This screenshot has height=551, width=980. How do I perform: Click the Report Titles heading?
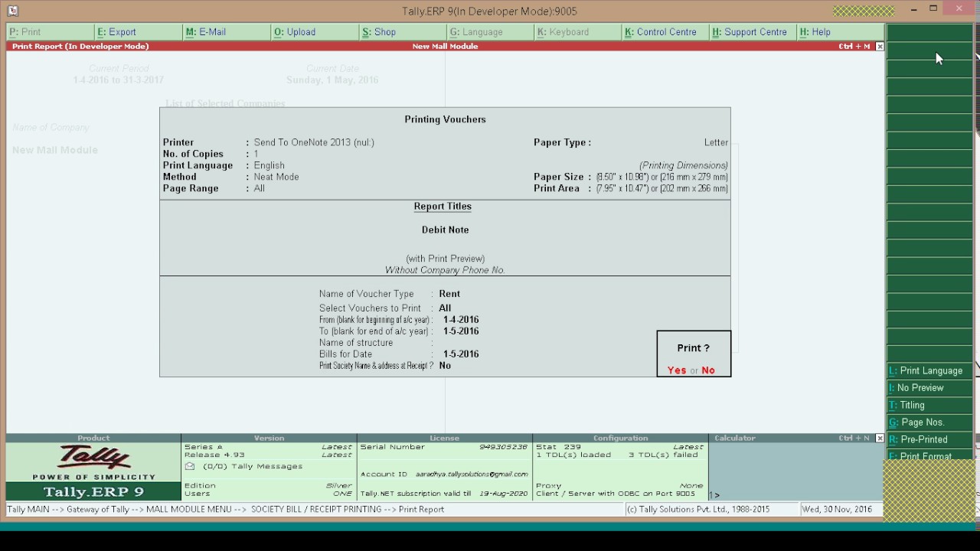443,207
